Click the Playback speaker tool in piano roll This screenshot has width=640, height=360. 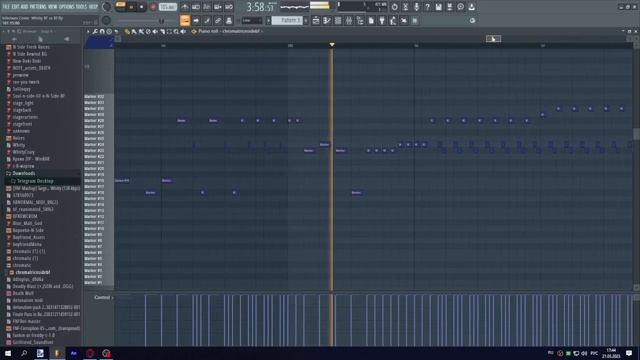pos(183,31)
